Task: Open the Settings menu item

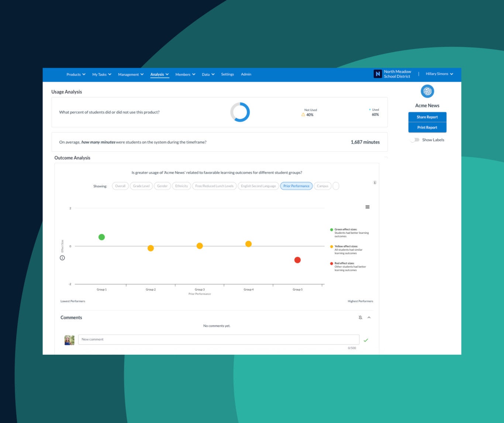Action: point(227,74)
